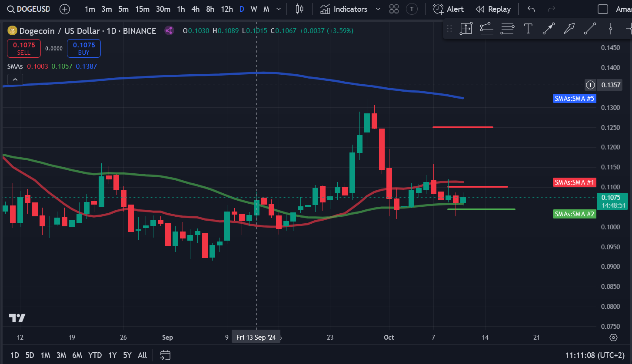632x364 pixels.
Task: Select the 5m timeframe
Action: [x=123, y=9]
